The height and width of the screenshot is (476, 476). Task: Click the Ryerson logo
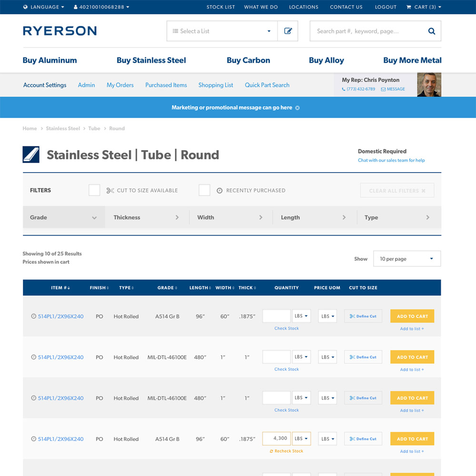pos(60,31)
